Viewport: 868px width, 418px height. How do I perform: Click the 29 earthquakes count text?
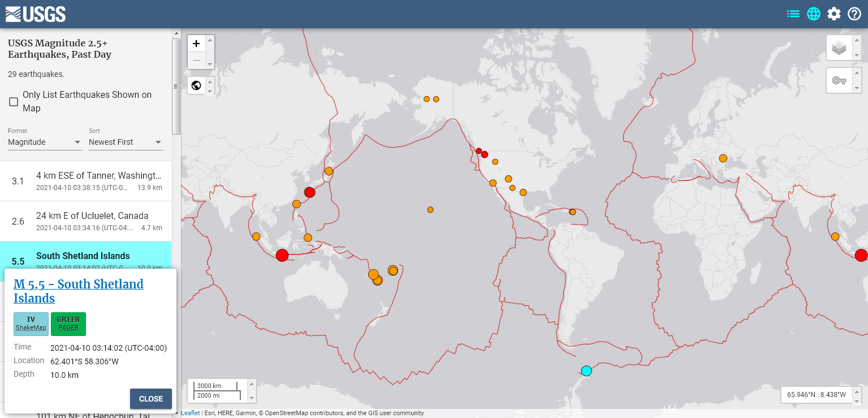[x=36, y=74]
